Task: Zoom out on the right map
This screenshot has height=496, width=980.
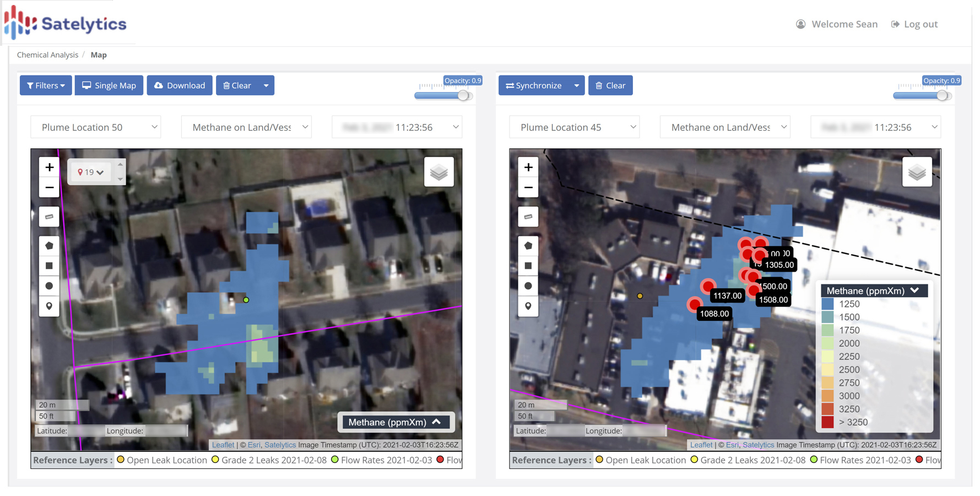Action: 528,187
